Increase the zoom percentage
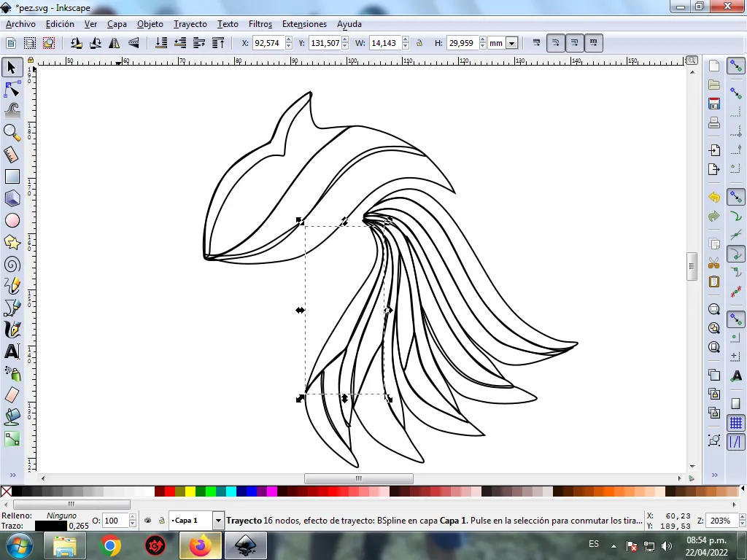This screenshot has height=560, width=747. point(742,517)
